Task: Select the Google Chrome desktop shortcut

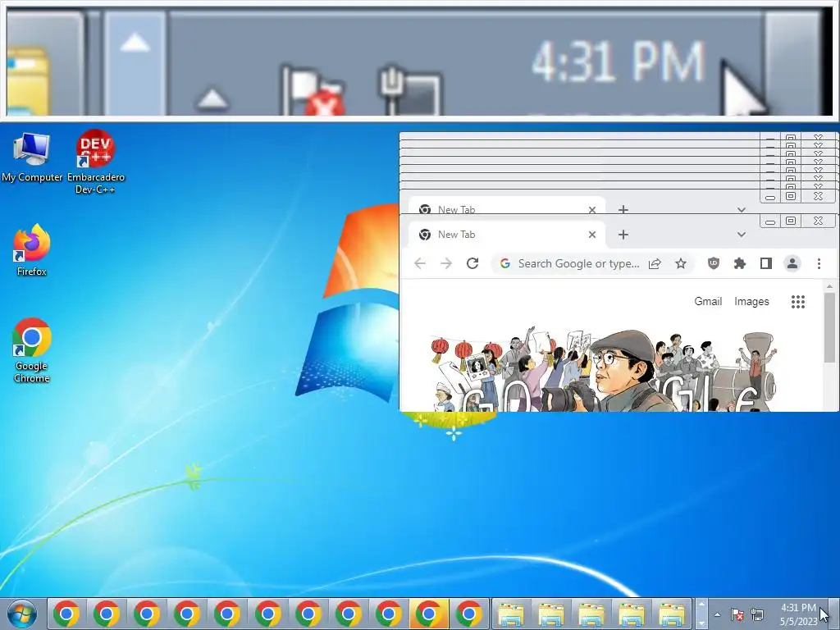Action: point(32,350)
